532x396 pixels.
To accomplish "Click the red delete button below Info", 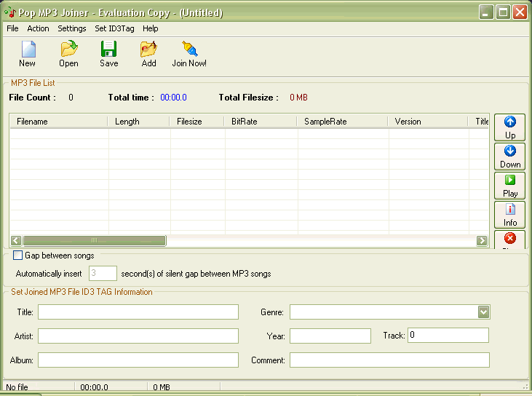I will pyautogui.click(x=509, y=239).
